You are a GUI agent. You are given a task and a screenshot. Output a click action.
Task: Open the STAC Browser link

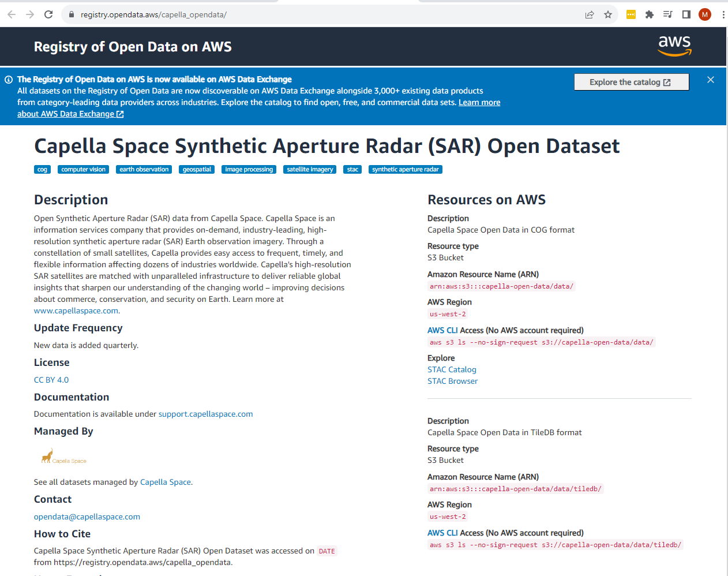coord(453,381)
